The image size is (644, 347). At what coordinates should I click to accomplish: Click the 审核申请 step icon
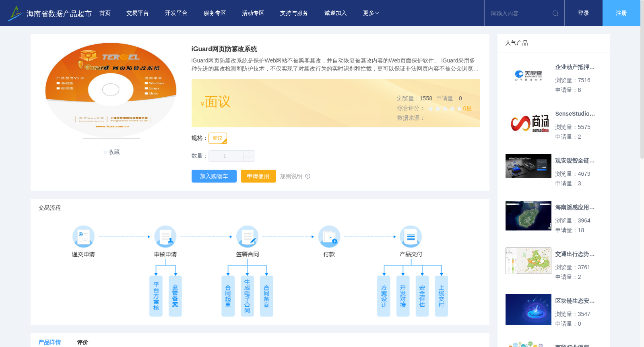(x=165, y=237)
